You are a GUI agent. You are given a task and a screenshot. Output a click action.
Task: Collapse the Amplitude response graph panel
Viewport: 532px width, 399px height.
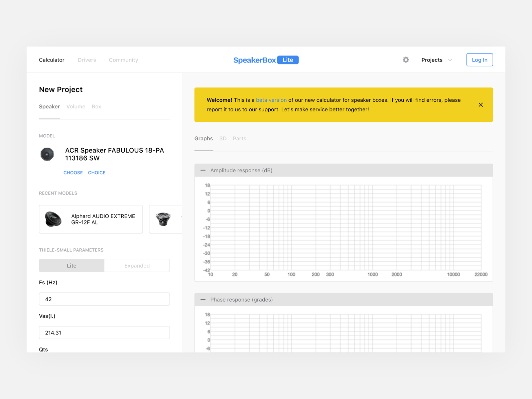pyautogui.click(x=203, y=170)
